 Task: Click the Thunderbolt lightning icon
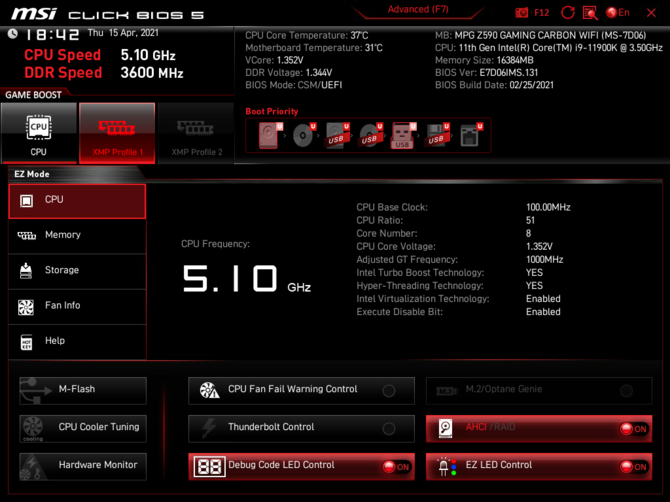click(209, 428)
